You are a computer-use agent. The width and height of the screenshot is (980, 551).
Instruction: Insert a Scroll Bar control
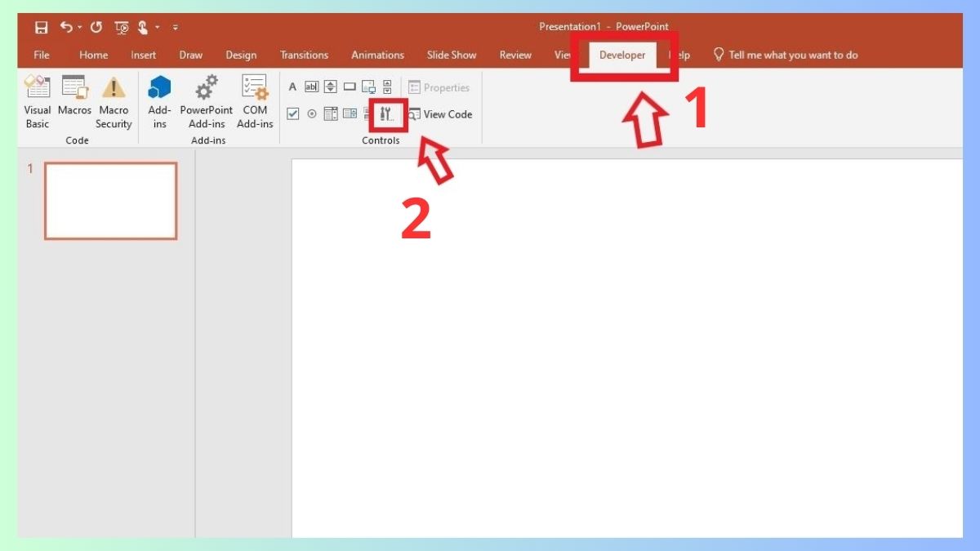387,87
